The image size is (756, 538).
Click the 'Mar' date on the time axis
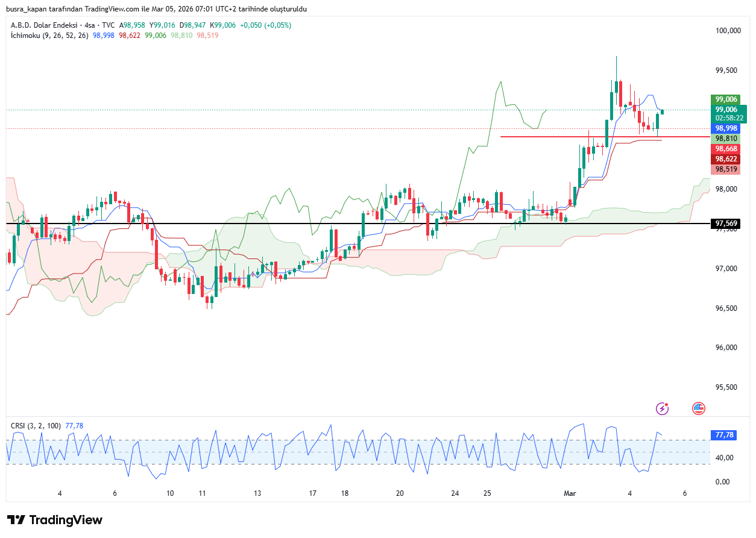[x=570, y=493]
